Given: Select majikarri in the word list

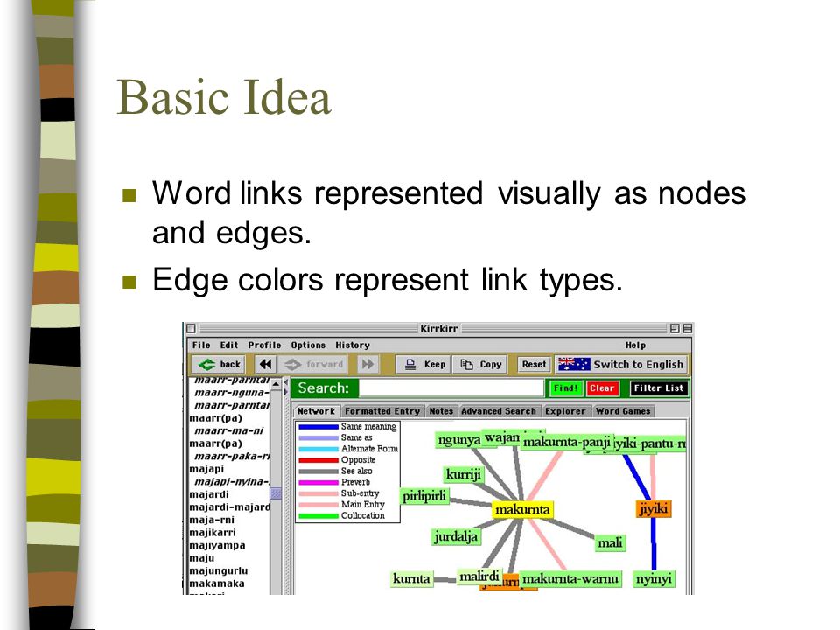Looking at the screenshot, I should click(x=212, y=533).
